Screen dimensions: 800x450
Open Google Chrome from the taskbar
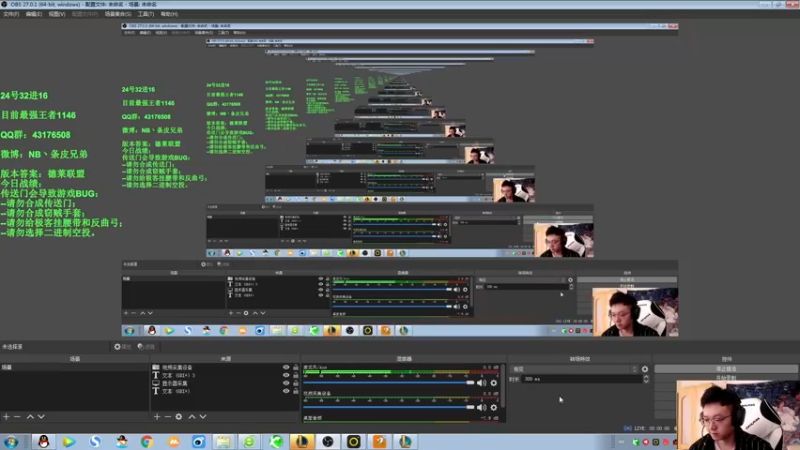tap(147, 441)
